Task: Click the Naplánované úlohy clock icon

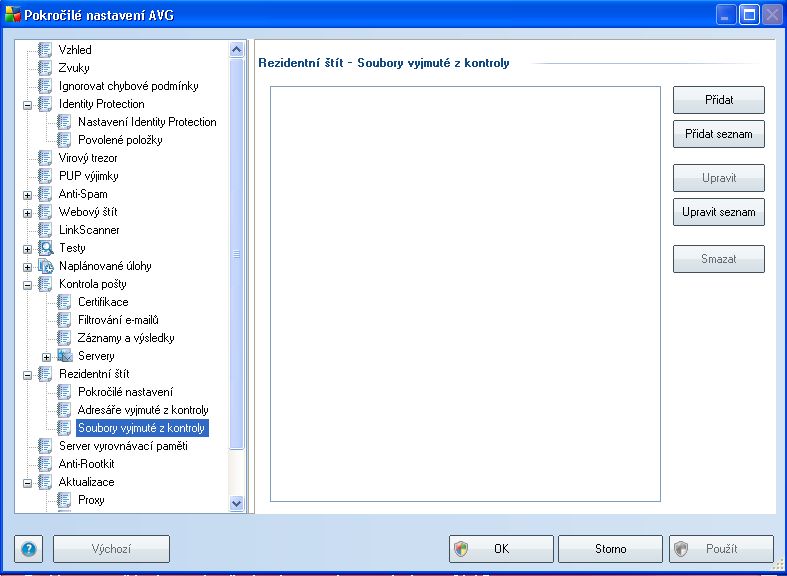Action: pos(46,266)
